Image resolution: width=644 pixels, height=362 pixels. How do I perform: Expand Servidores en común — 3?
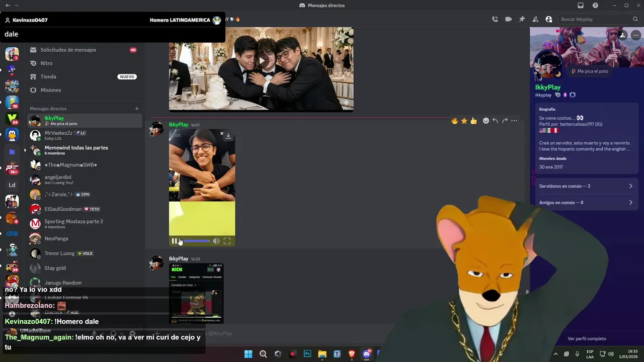point(586,186)
